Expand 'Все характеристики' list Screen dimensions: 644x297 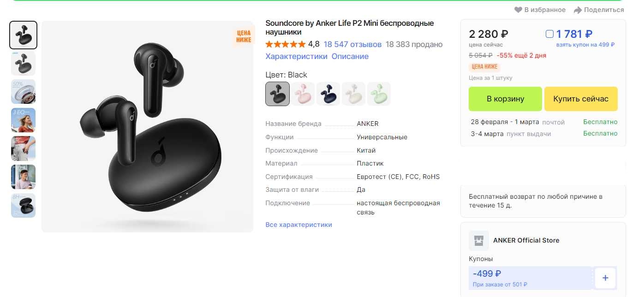pyautogui.click(x=298, y=225)
